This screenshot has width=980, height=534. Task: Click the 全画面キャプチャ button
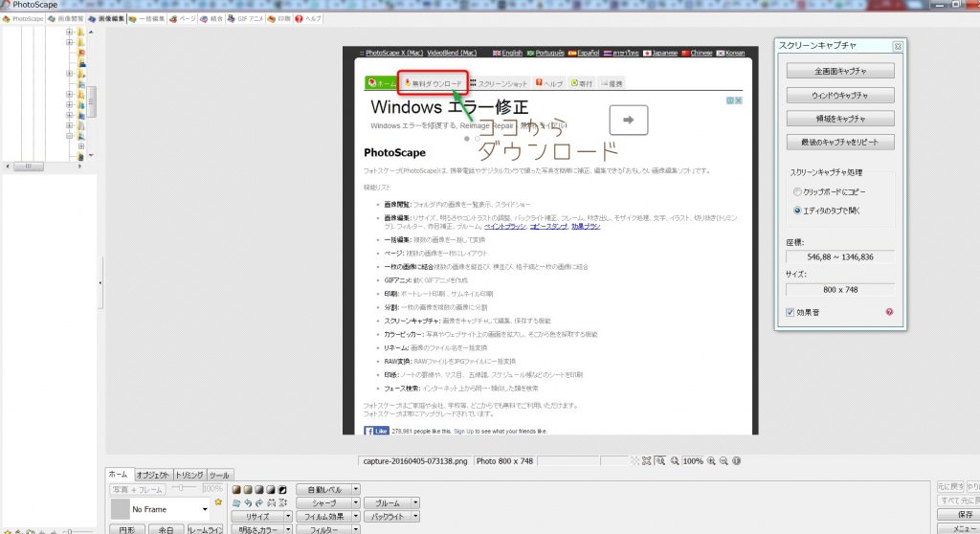click(840, 71)
